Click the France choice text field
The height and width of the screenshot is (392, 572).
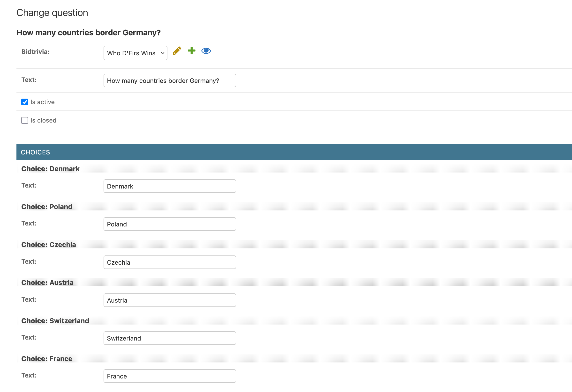coord(170,376)
